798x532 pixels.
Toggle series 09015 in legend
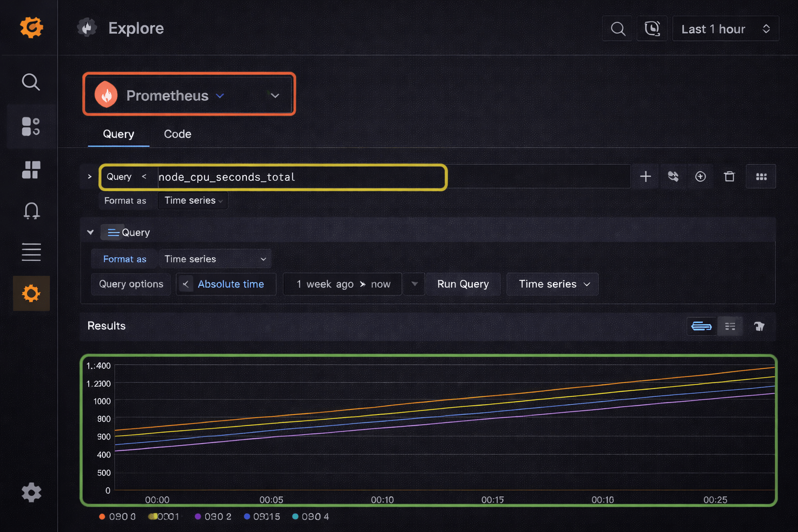[262, 516]
